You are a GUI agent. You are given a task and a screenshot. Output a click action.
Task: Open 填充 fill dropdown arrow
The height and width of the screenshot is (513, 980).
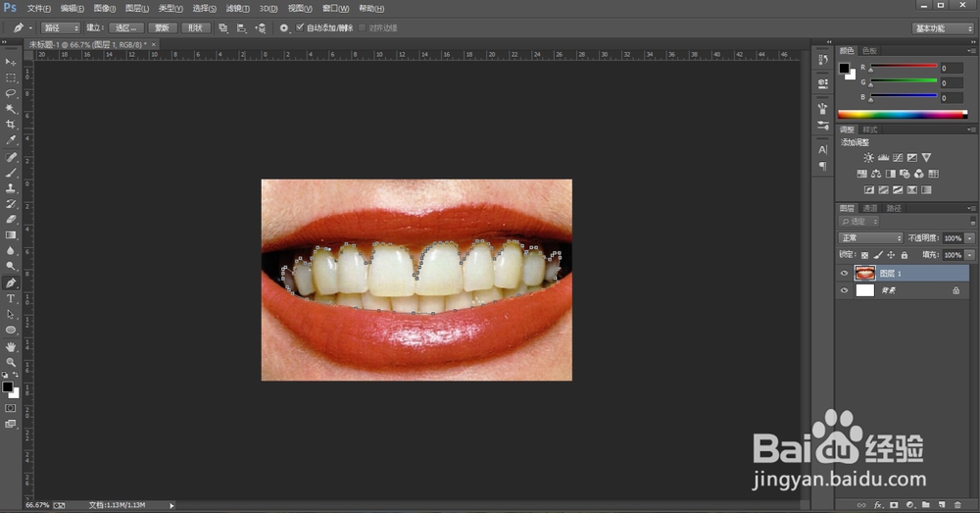coord(969,255)
